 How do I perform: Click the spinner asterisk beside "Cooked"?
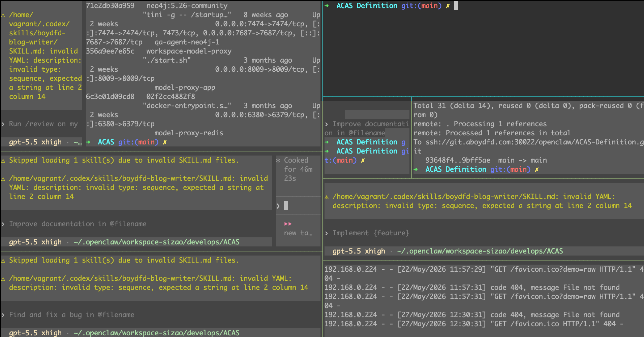pyautogui.click(x=278, y=161)
